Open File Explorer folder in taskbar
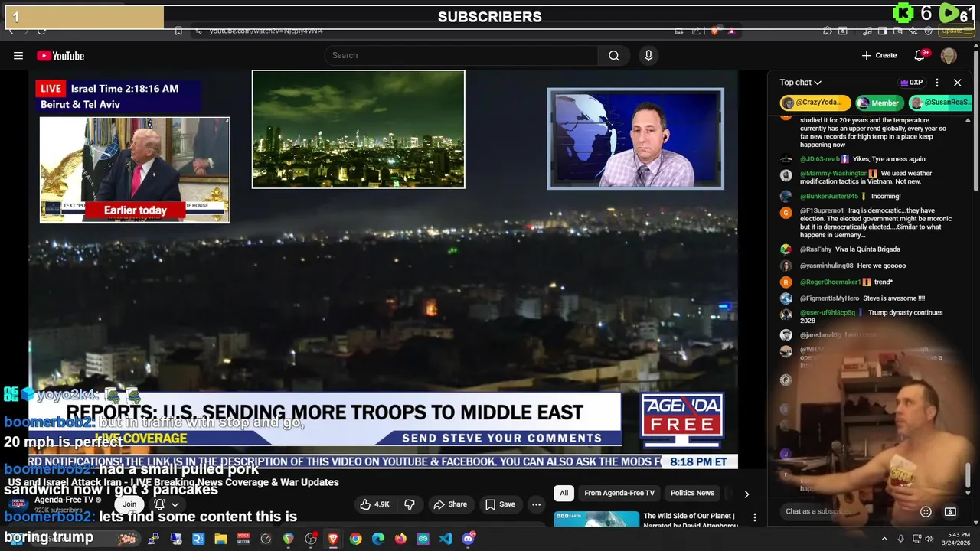 click(220, 539)
